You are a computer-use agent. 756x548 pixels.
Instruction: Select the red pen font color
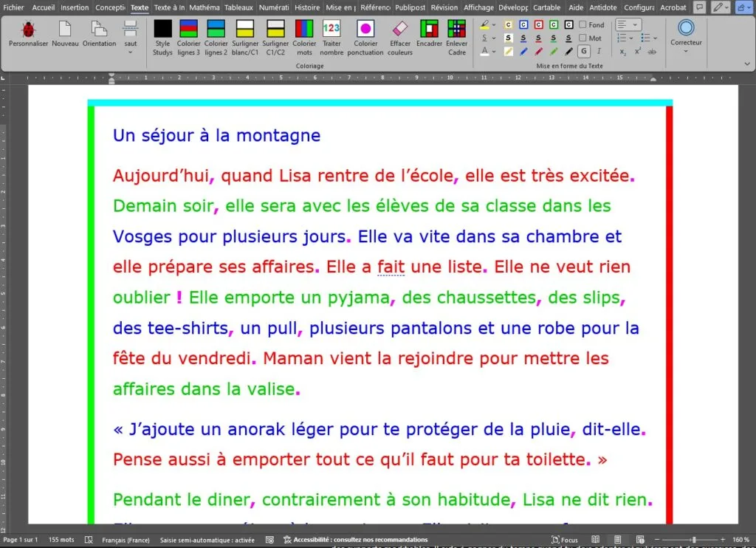(x=538, y=52)
